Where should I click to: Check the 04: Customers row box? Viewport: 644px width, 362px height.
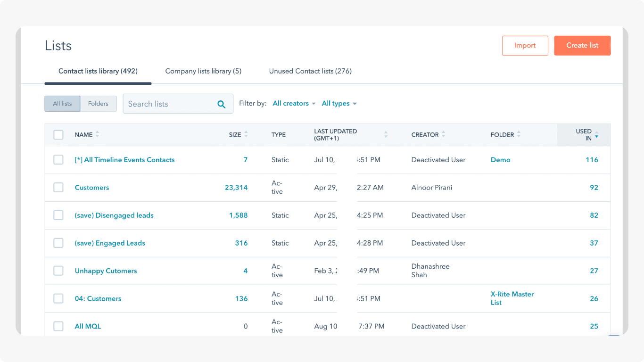(x=58, y=299)
